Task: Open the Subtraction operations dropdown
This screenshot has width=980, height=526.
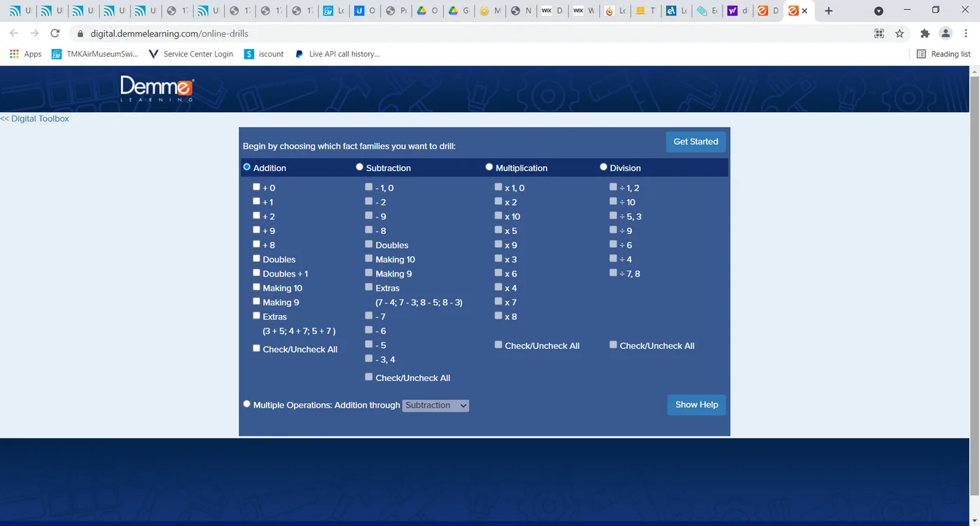Action: pyautogui.click(x=435, y=405)
